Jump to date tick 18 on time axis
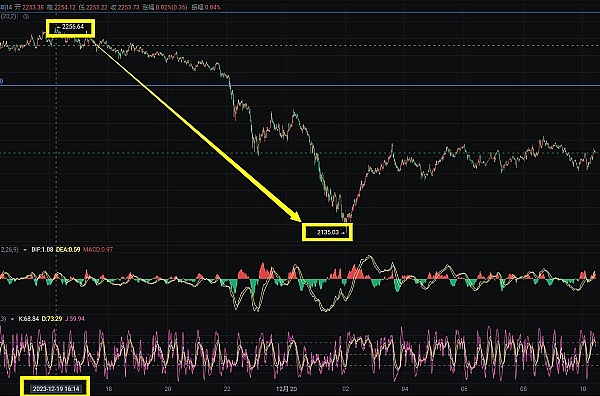 pos(109,389)
